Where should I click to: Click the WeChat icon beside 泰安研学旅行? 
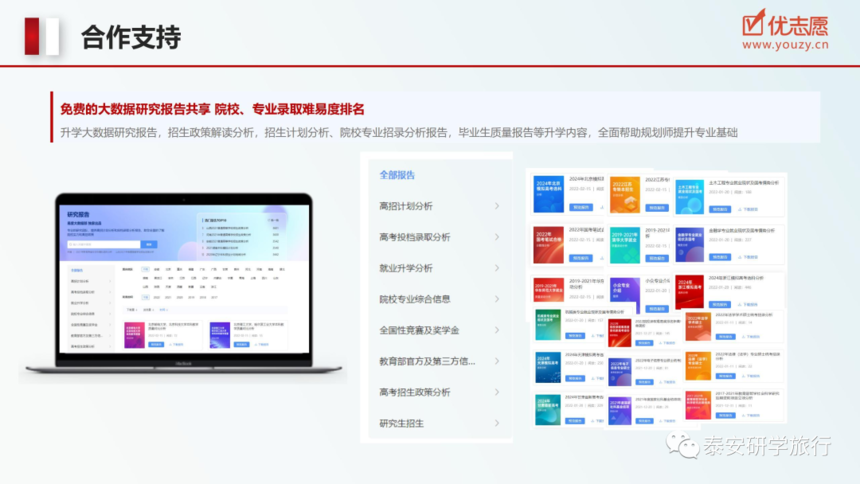[682, 444]
